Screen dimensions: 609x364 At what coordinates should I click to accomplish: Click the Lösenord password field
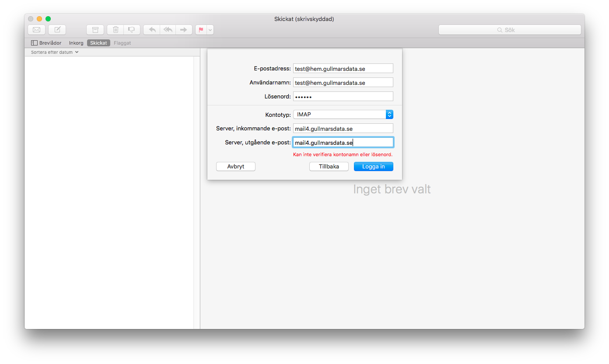pos(343,96)
